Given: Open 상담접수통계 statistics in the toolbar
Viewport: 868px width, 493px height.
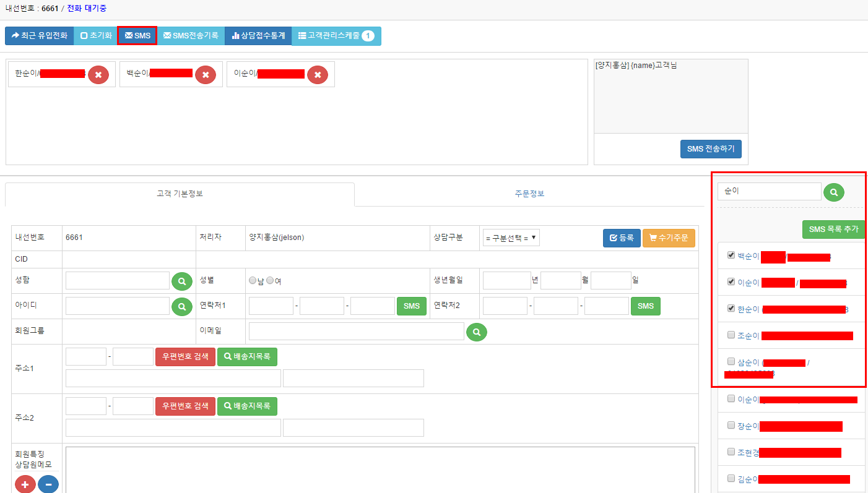Looking at the screenshot, I should pyautogui.click(x=258, y=36).
